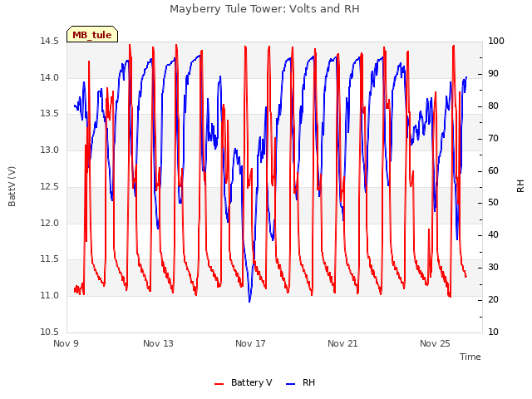The height and width of the screenshot is (399, 532).
Task: Click the chart title 'Mayberry Tule Tower: Volts and RH'
Action: 264,9
